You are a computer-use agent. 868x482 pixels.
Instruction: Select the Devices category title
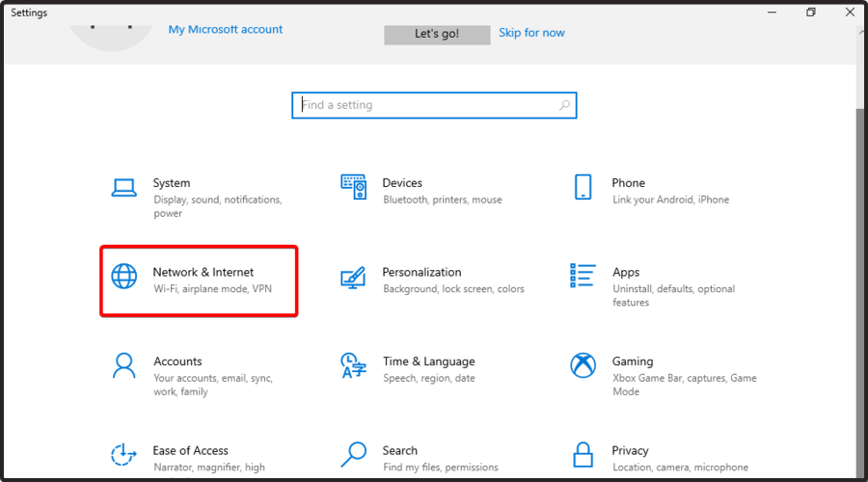click(402, 183)
